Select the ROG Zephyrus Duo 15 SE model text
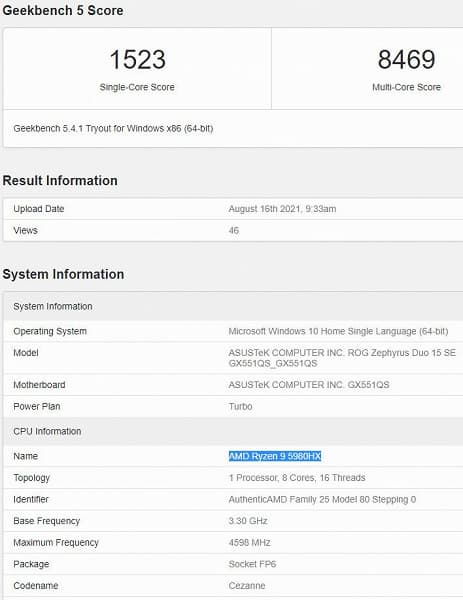Screen dimensions: 463x600 click(x=342, y=358)
